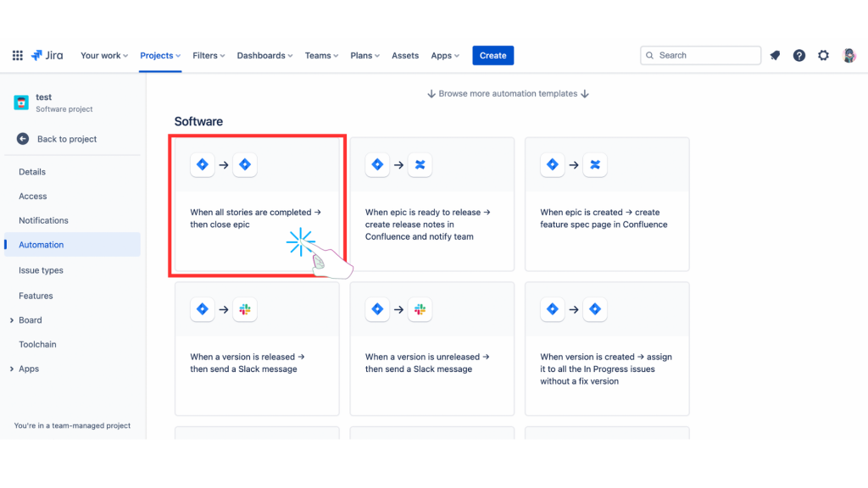Select version created assign fix version template
Image resolution: width=868 pixels, height=488 pixels.
[x=607, y=349]
